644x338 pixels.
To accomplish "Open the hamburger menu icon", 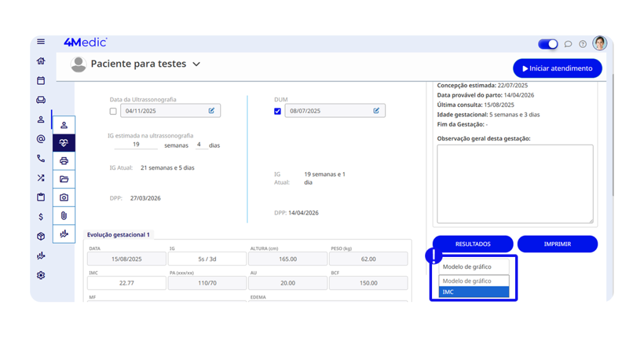I will (41, 42).
